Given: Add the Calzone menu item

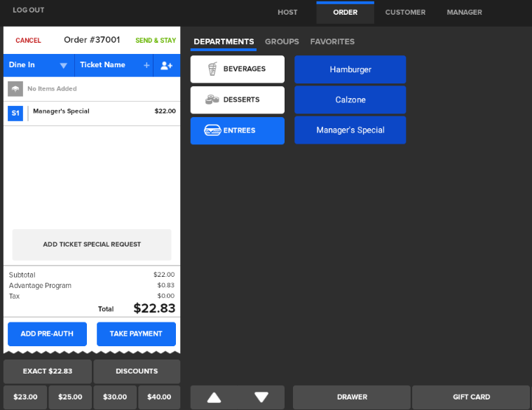Looking at the screenshot, I should [350, 100].
